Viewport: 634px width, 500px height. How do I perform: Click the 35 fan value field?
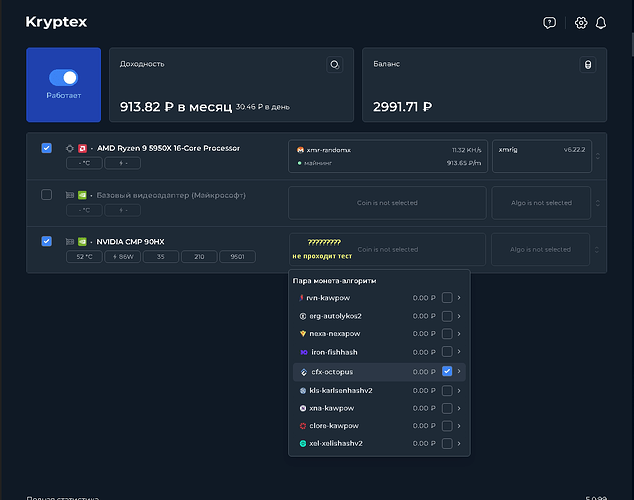pyautogui.click(x=161, y=257)
